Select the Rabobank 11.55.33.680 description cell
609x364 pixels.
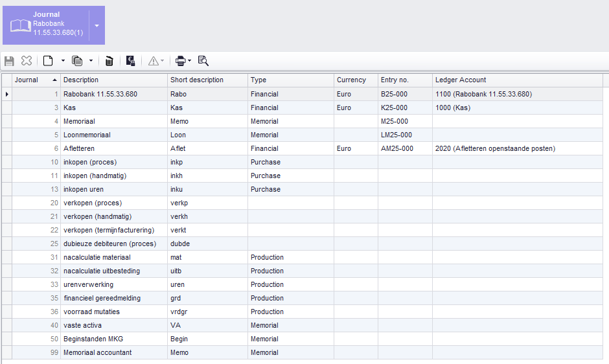pos(114,94)
